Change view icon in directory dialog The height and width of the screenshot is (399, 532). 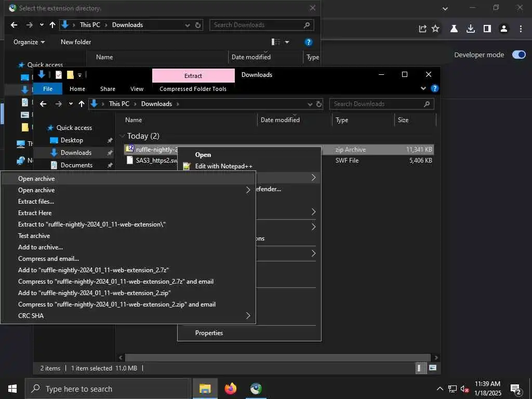coord(276,42)
